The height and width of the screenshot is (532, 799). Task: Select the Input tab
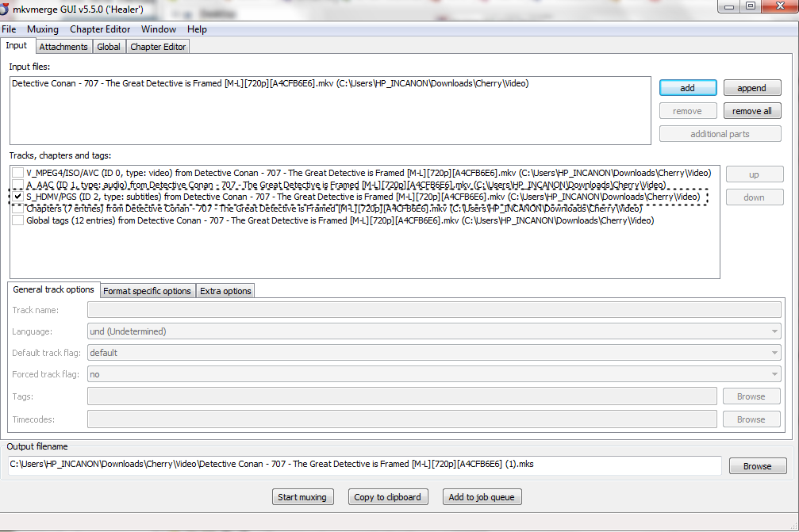click(x=17, y=45)
